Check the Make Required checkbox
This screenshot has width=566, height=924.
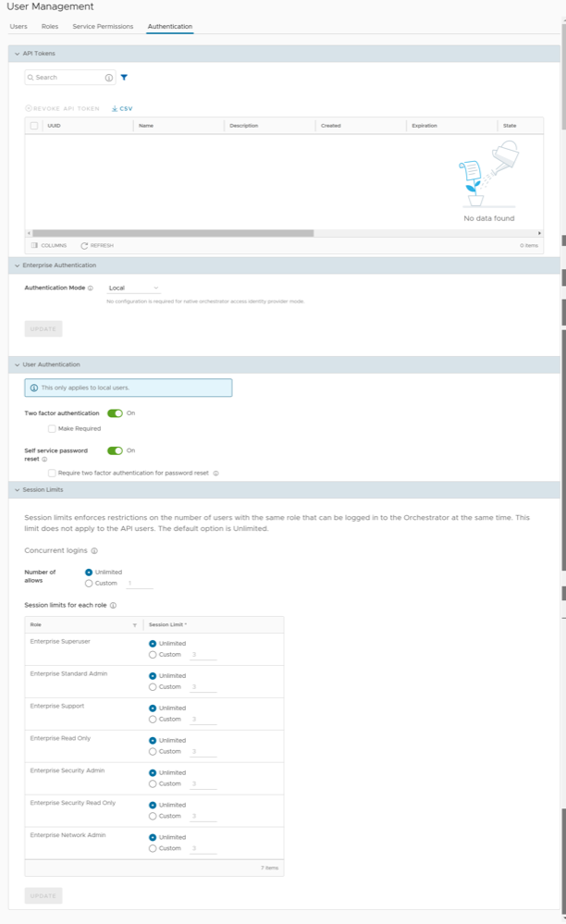coord(52,428)
